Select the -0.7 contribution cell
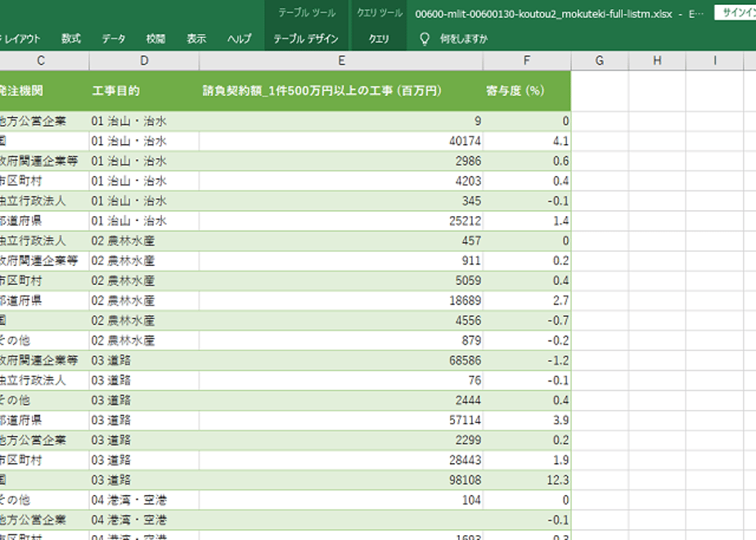 pyautogui.click(x=527, y=321)
